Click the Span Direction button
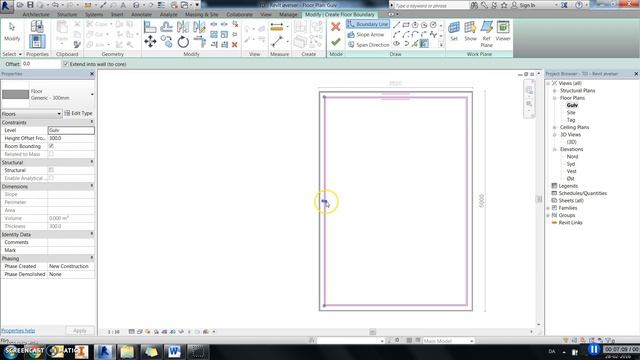This screenshot has width=640, height=360. [368, 44]
